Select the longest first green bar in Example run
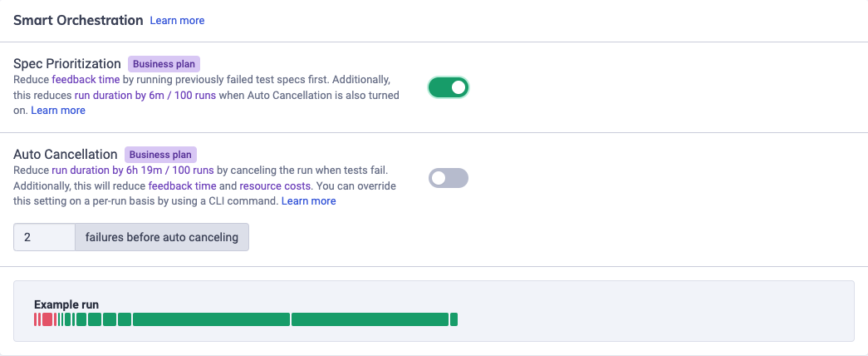 click(211, 319)
